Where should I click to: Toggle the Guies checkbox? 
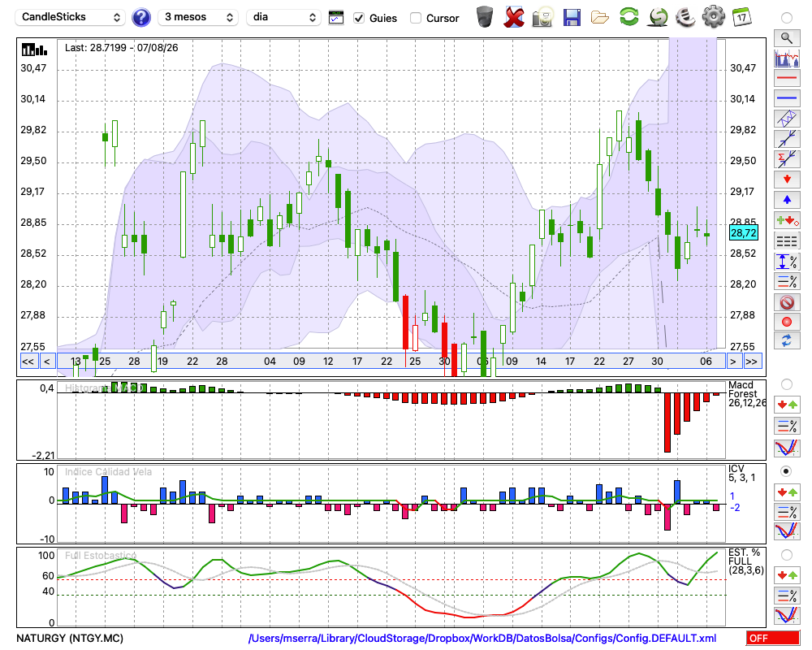click(x=358, y=18)
